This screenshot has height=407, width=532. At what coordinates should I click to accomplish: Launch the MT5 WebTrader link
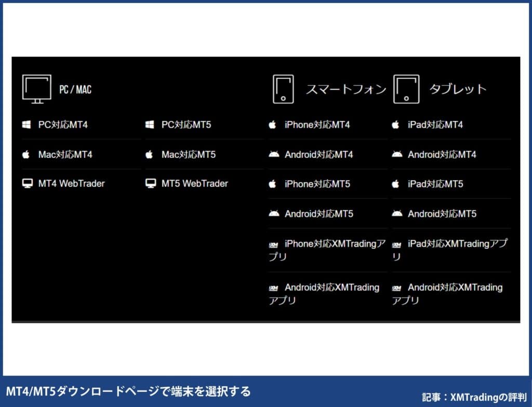click(195, 183)
